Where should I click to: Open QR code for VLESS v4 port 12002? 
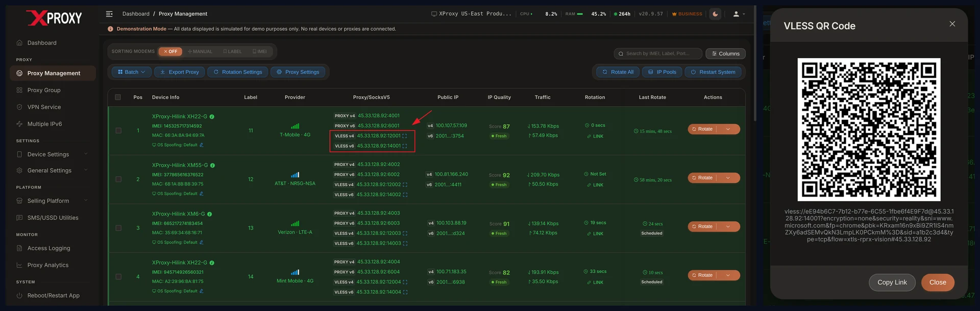[x=405, y=184]
